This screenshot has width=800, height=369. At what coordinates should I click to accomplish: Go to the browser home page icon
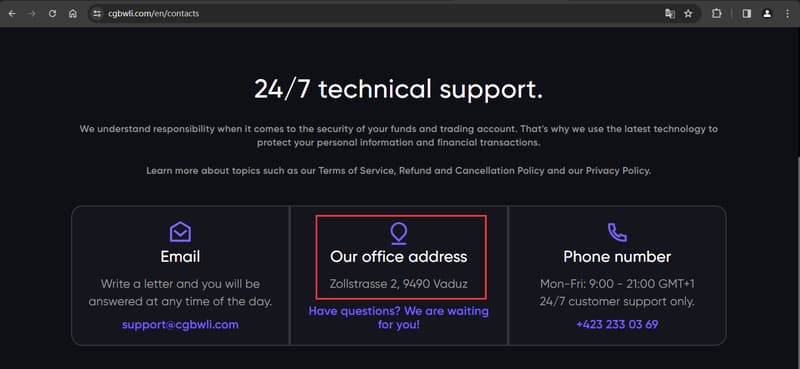pos(72,14)
